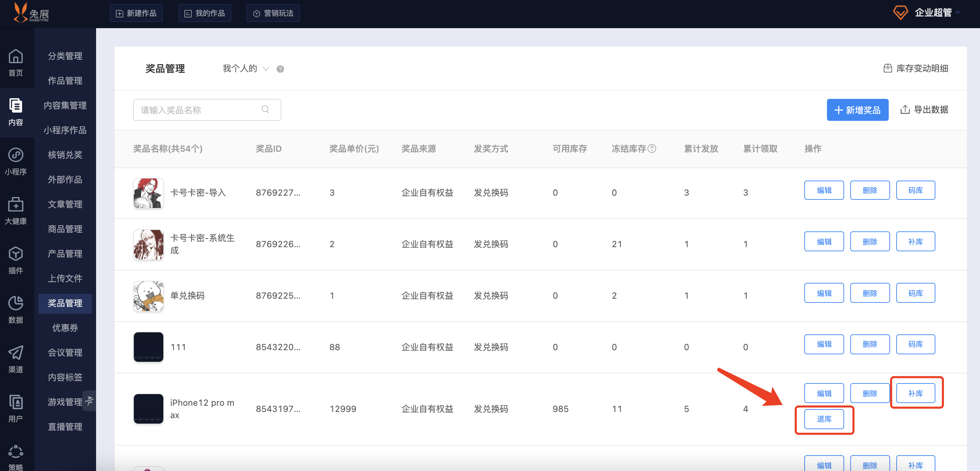980x471 pixels.
Task: Expand the 企业超管 account dropdown
Action: (x=937, y=13)
